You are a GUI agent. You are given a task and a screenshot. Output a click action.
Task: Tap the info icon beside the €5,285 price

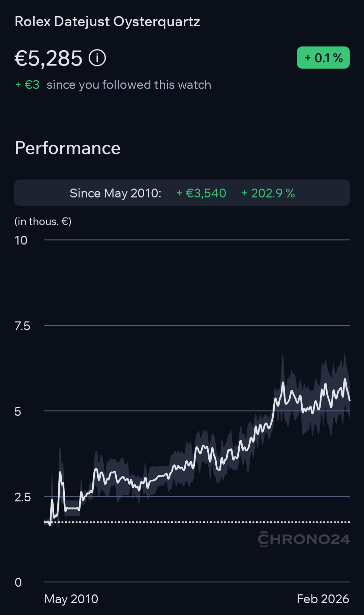point(97,58)
